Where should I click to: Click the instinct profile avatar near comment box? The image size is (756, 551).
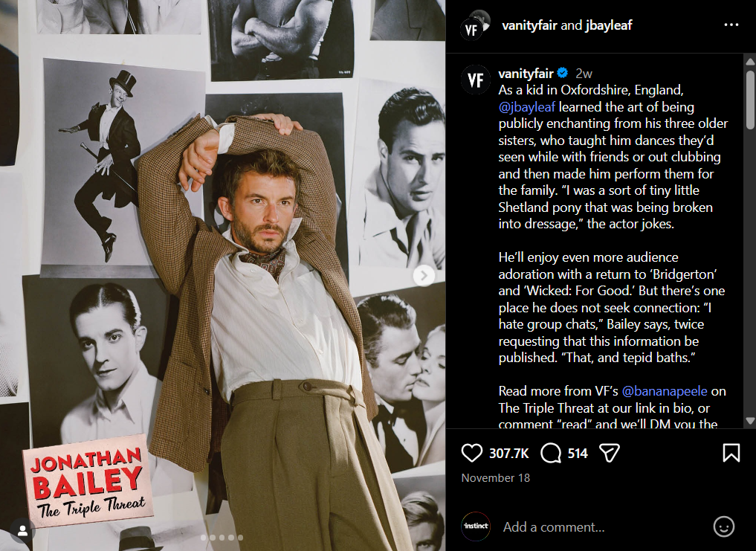(x=476, y=526)
